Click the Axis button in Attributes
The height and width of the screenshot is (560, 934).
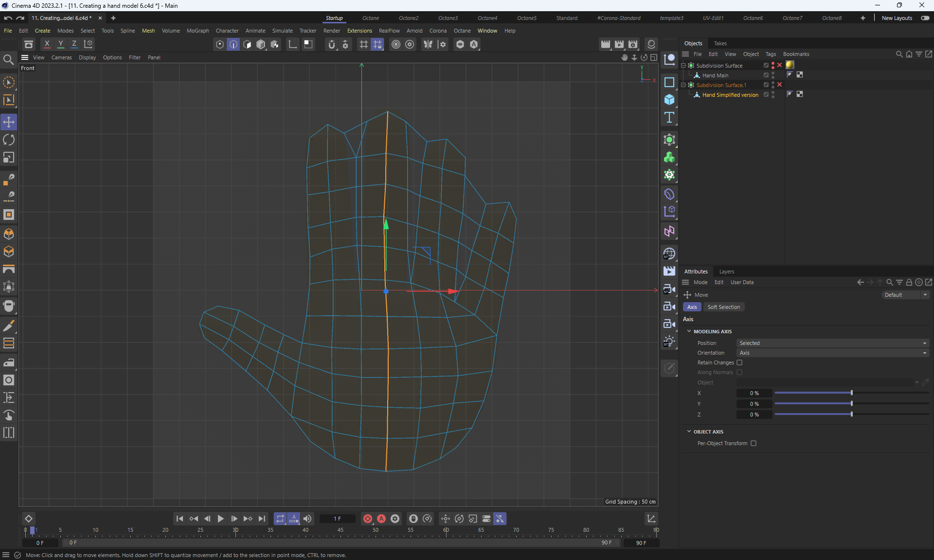[x=692, y=307]
